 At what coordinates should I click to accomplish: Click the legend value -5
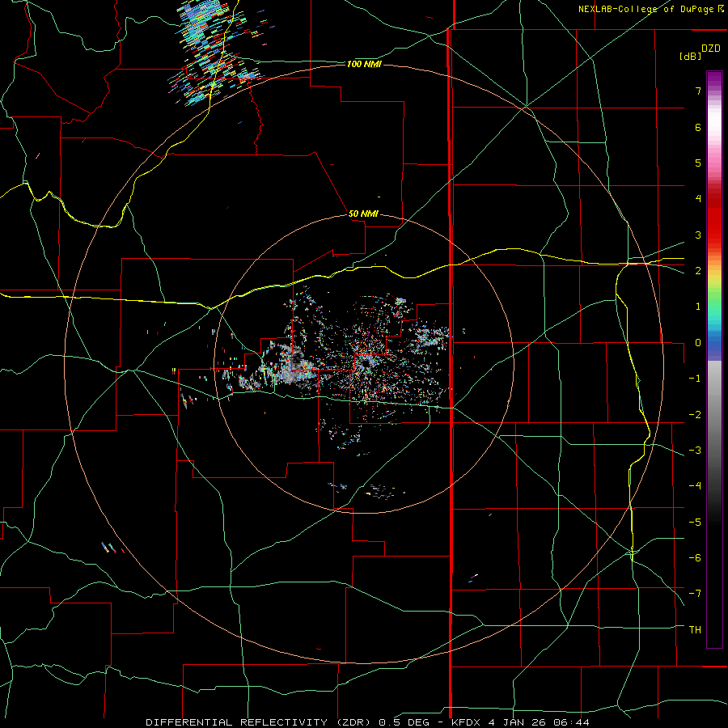click(695, 523)
